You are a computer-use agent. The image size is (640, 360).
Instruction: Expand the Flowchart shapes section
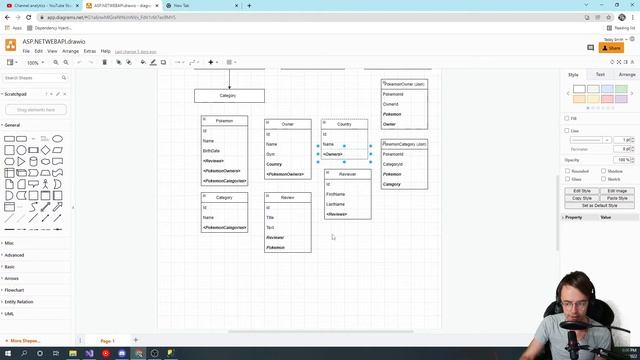tap(13, 290)
